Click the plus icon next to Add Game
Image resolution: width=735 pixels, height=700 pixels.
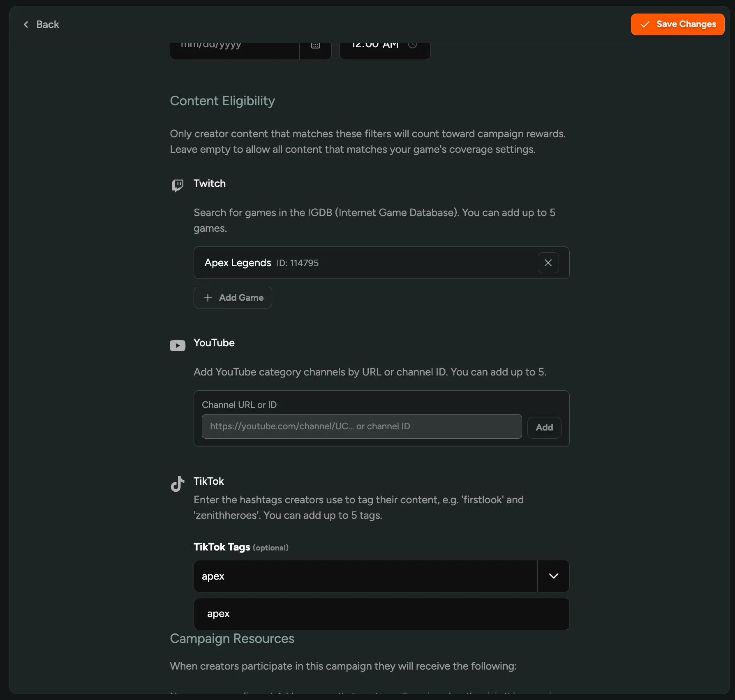(x=208, y=297)
